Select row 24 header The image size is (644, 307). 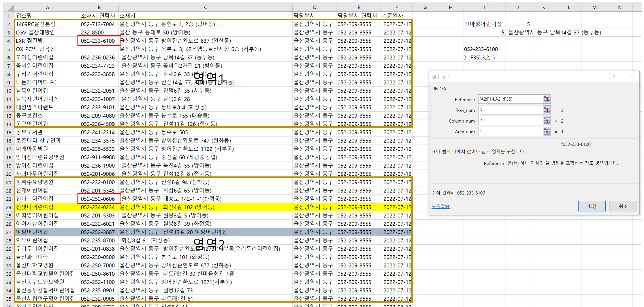click(9, 207)
